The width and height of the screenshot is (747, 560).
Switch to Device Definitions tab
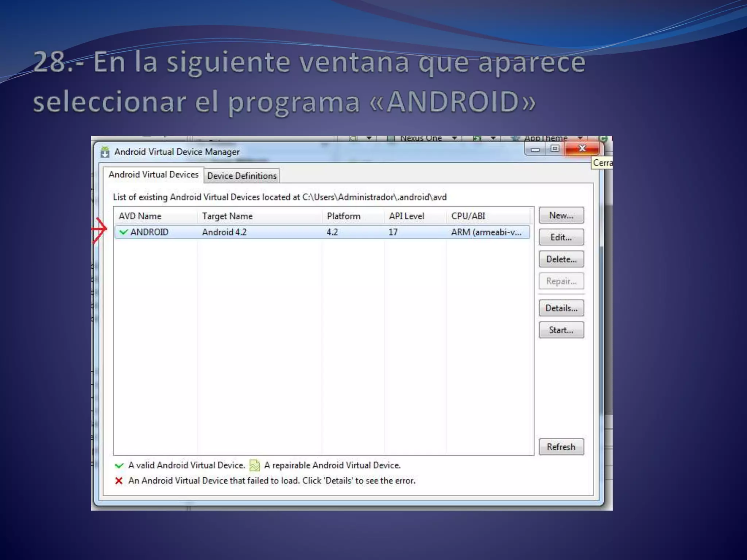click(x=241, y=176)
